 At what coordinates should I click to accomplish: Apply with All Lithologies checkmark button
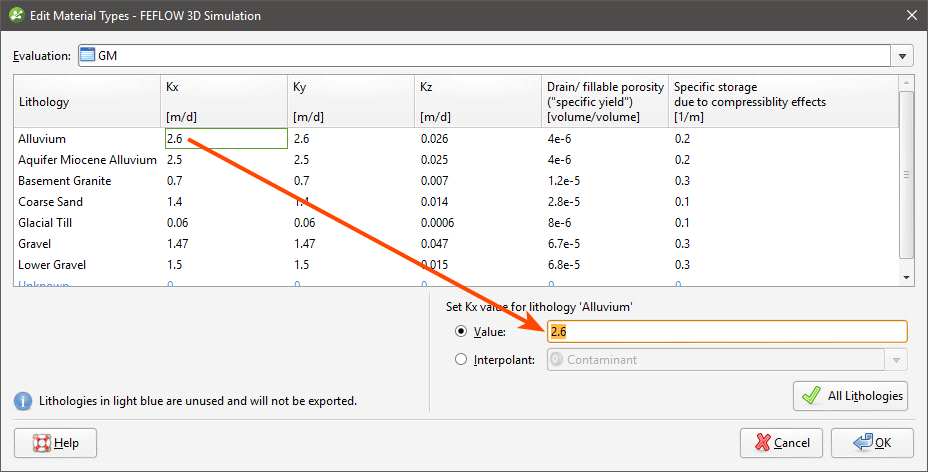[x=850, y=396]
